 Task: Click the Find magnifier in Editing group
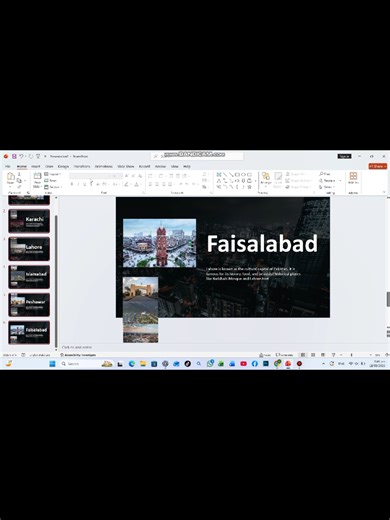322,174
